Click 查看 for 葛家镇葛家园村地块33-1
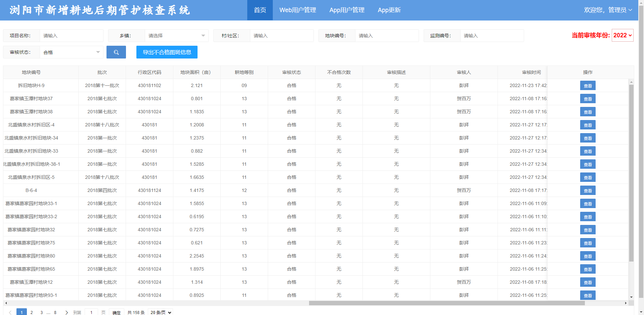Image resolution: width=644 pixels, height=315 pixels. 588,204
